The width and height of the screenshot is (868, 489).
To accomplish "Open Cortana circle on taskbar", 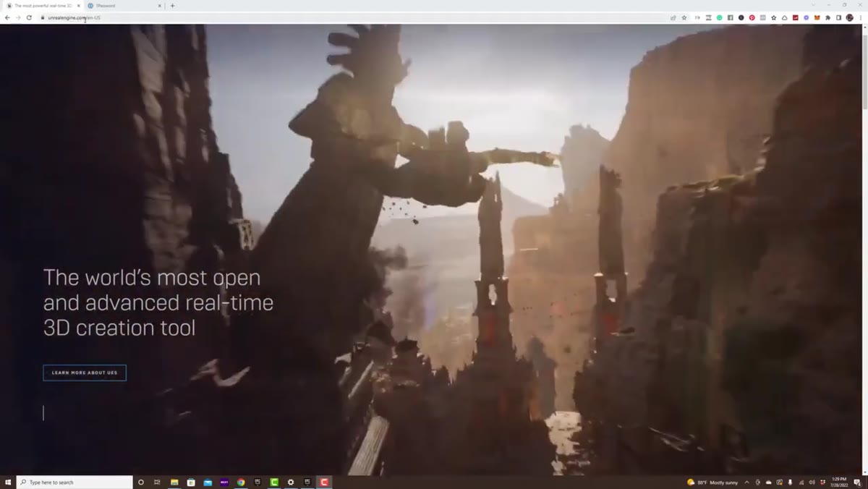I will pyautogui.click(x=140, y=482).
